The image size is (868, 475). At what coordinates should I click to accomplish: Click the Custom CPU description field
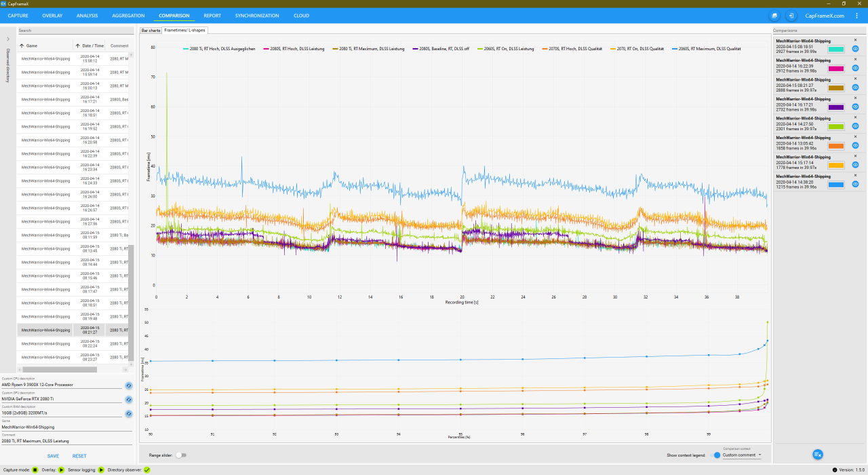61,385
